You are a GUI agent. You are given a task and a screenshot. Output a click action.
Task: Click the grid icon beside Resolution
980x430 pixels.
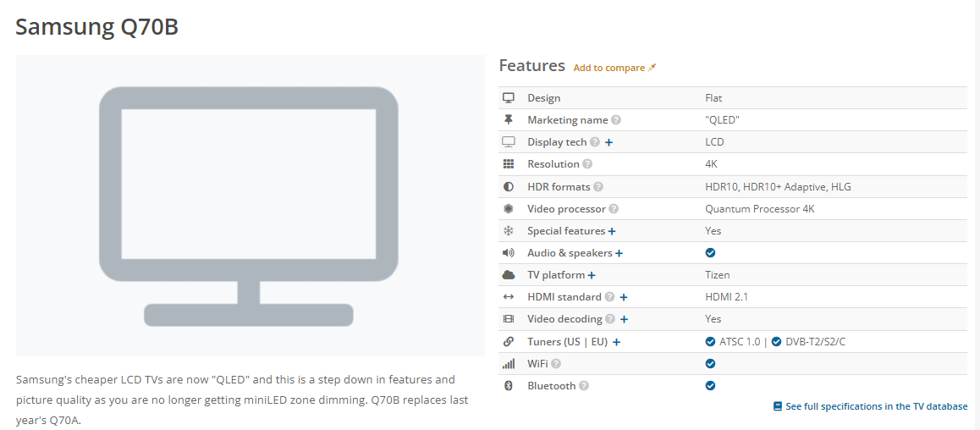[x=508, y=164]
